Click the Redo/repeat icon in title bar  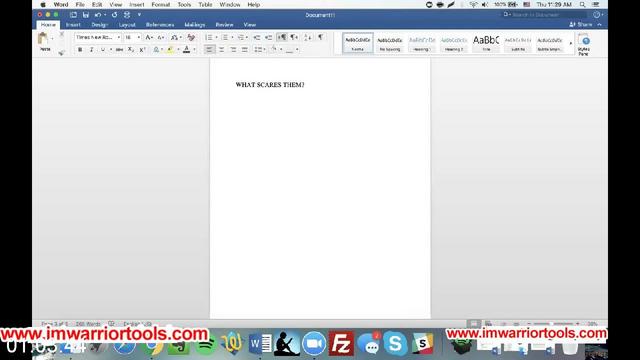pyautogui.click(x=114, y=15)
